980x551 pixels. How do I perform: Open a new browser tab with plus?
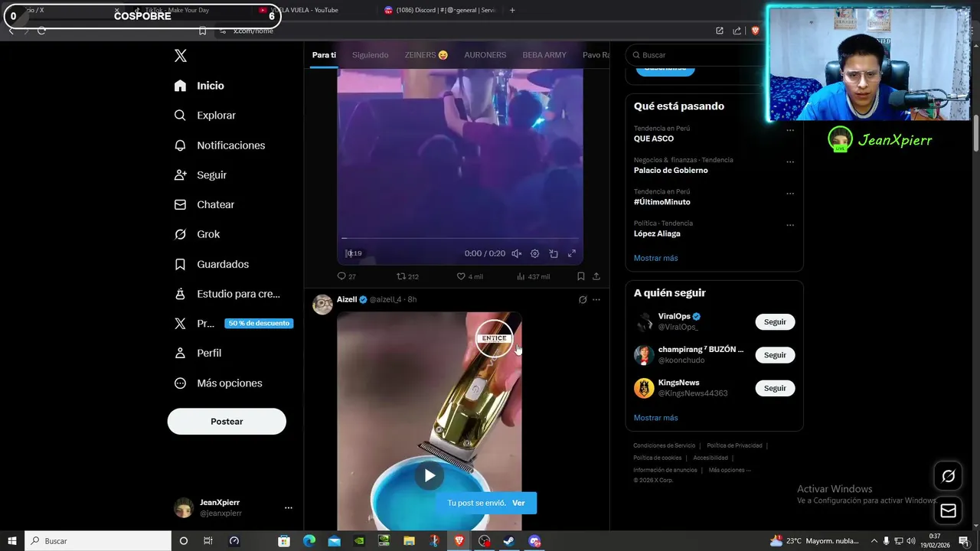click(512, 10)
